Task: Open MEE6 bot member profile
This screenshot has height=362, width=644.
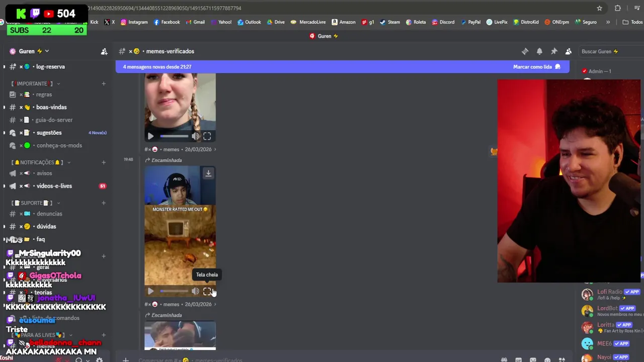Action: (x=611, y=343)
